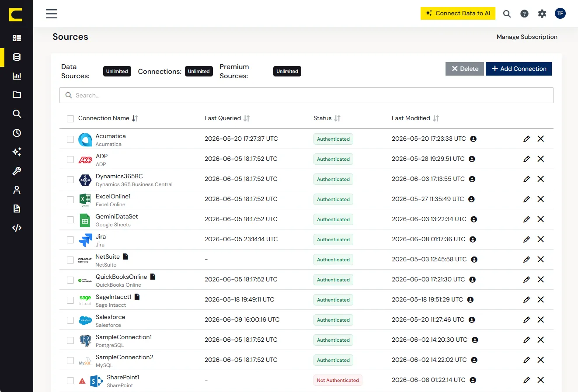
Task: Click the Dynamics 365 Business Central subtitle
Action: coord(134,184)
